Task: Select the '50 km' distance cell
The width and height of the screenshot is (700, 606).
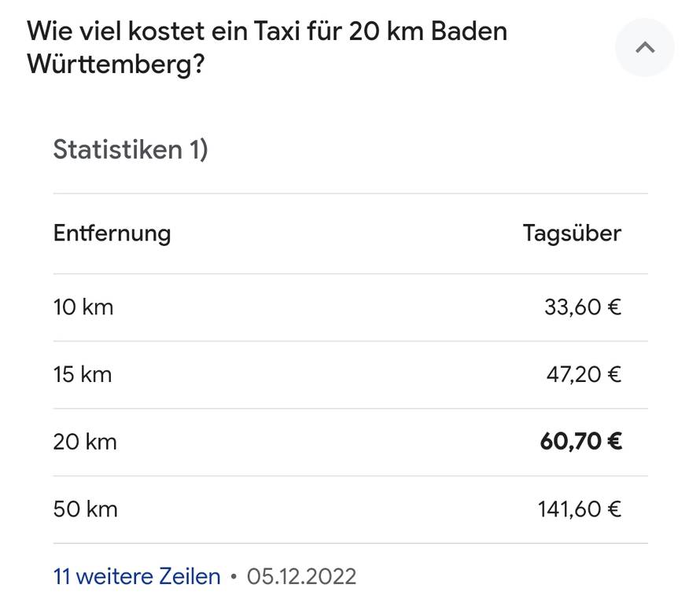Action: (85, 509)
